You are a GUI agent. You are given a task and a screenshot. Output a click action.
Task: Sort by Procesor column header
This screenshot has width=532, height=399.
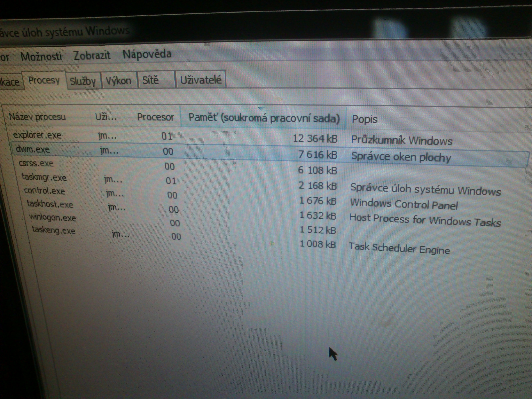(155, 117)
